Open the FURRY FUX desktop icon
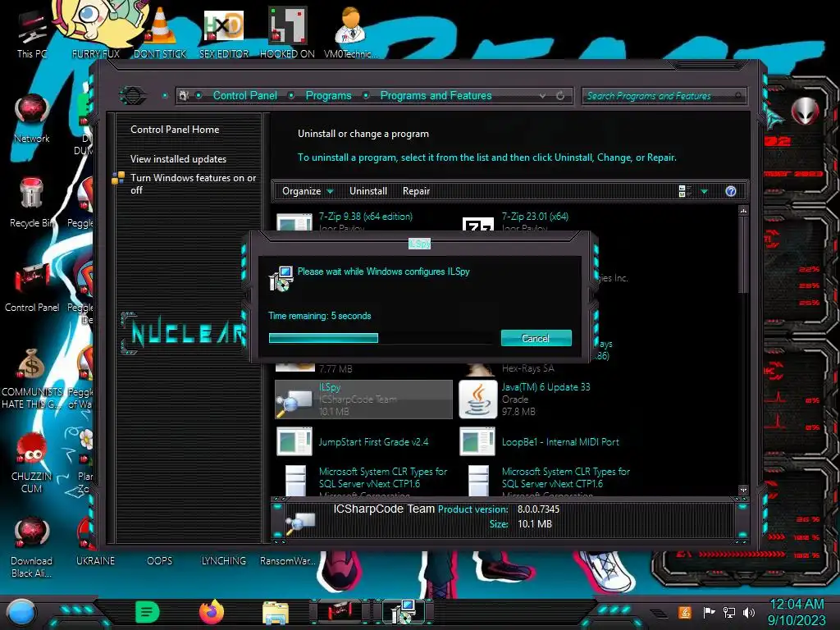The image size is (840, 630). coord(95,31)
